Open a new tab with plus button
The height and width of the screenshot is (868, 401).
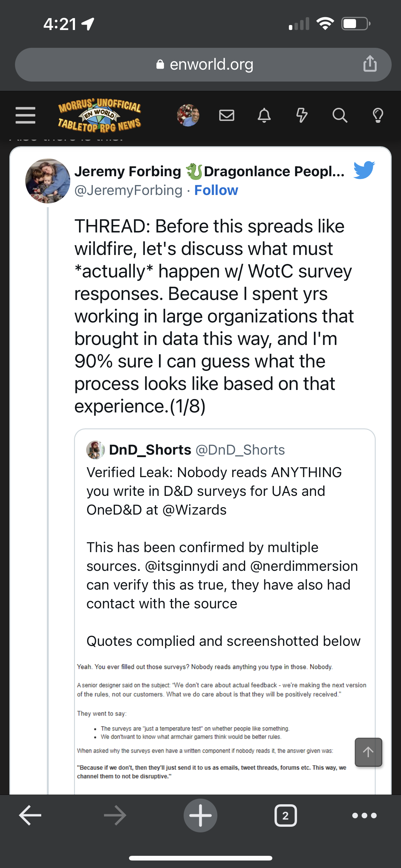(200, 816)
